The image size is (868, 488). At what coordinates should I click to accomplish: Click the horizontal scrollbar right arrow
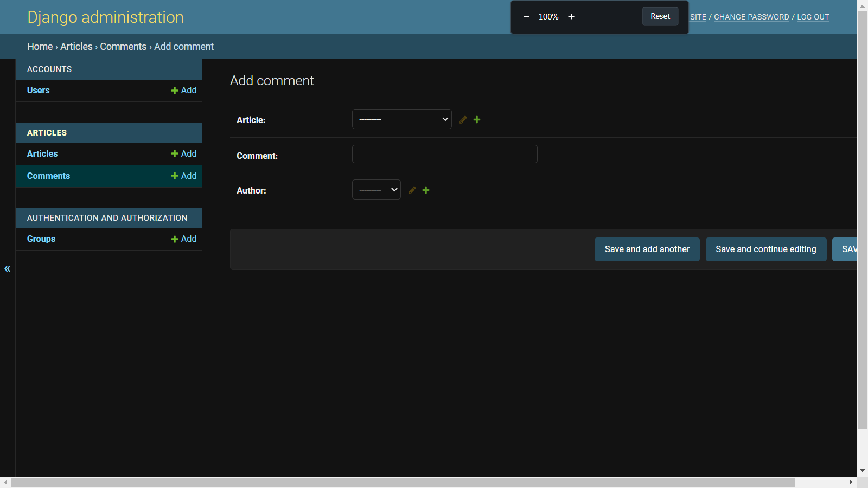coord(851,483)
